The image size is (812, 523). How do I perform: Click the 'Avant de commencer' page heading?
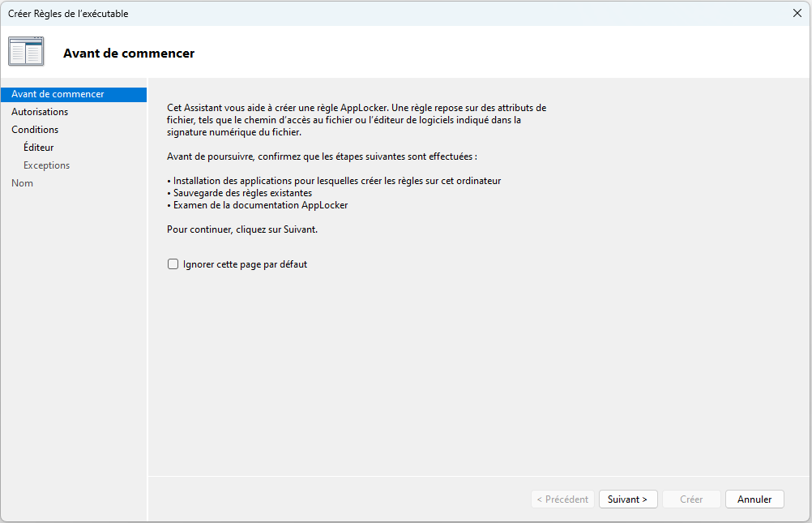click(x=129, y=54)
